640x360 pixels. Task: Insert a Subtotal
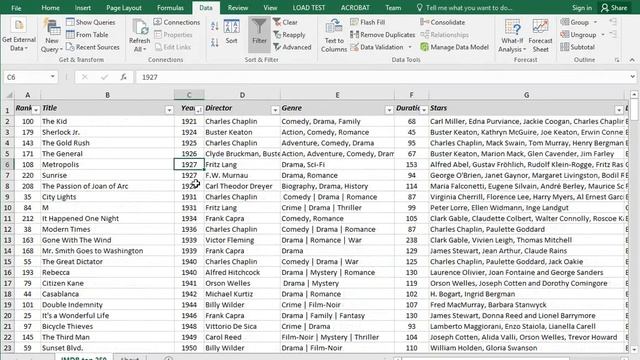pos(578,47)
